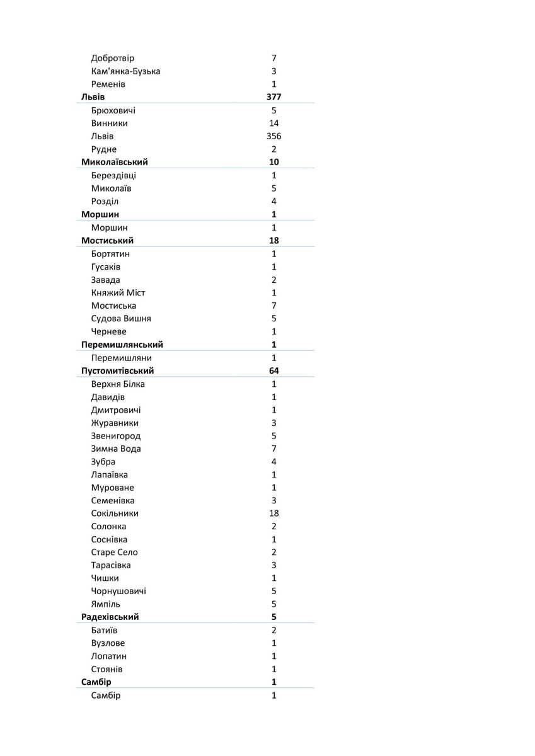
Task: Select the Зимна Вода locality
Action: pyautogui.click(x=116, y=449)
